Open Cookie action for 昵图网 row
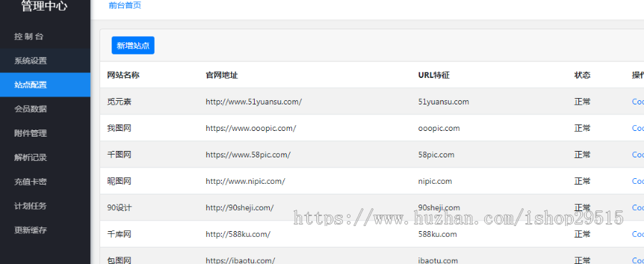The height and width of the screenshot is (264, 644). coord(638,181)
